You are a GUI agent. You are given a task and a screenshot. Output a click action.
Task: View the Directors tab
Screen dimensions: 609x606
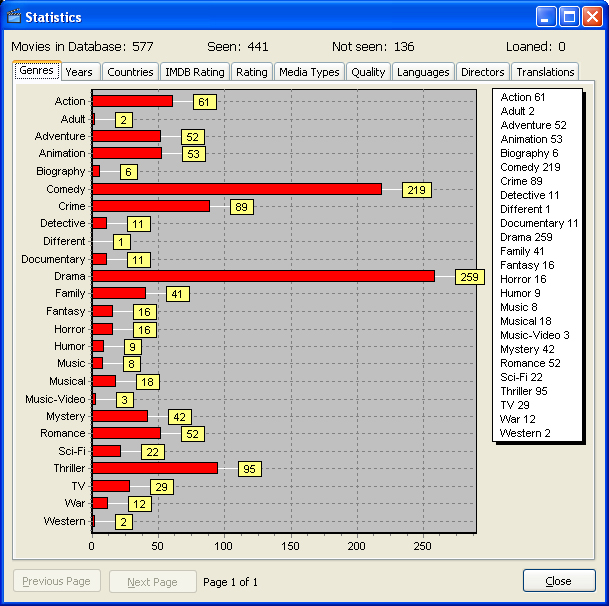[482, 72]
